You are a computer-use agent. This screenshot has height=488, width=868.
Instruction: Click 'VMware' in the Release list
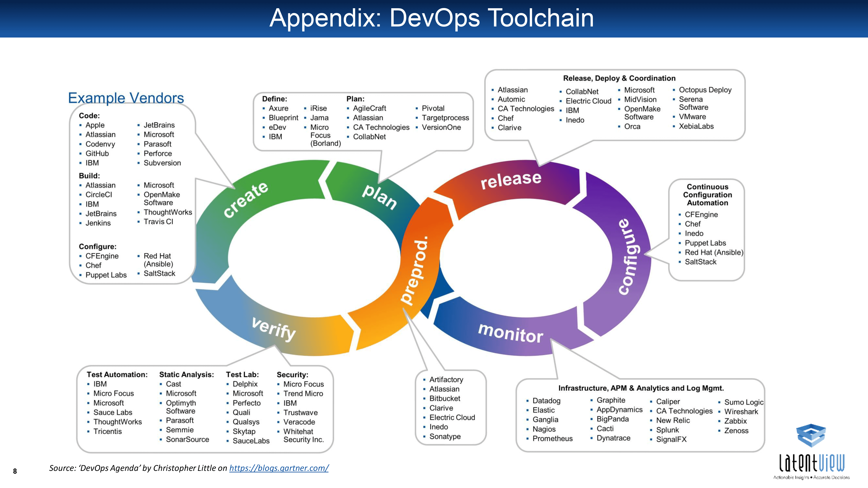pyautogui.click(x=692, y=116)
